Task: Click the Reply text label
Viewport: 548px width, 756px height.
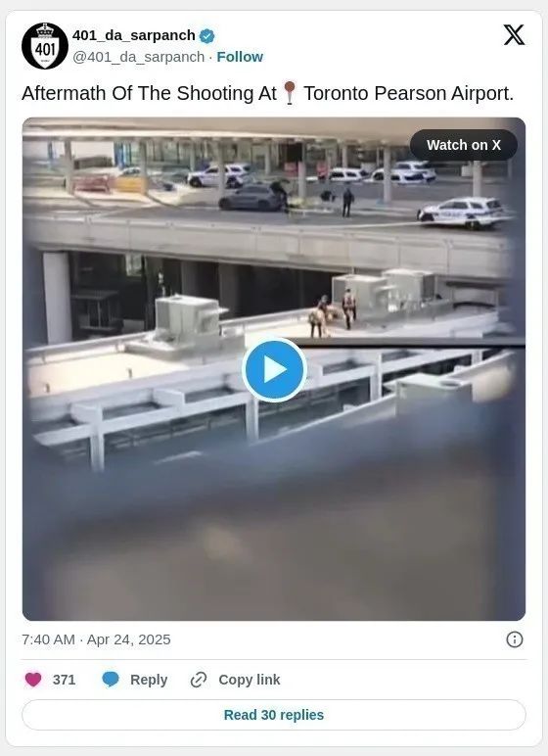Action: click(149, 680)
